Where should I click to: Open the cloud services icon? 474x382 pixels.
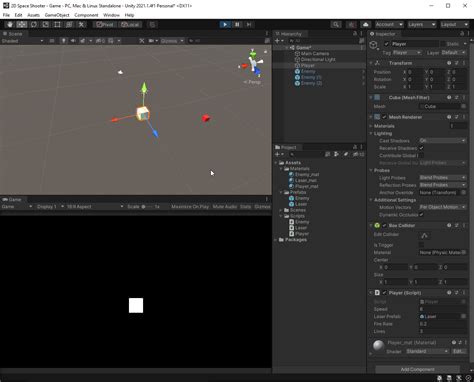(x=366, y=25)
